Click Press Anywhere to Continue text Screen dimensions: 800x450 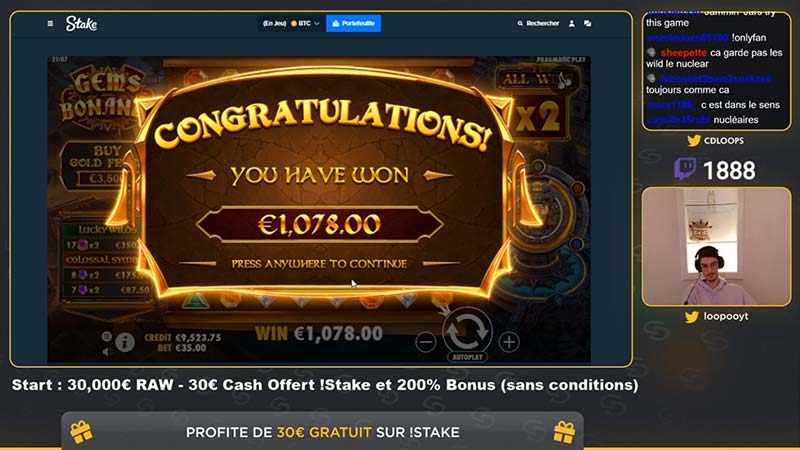[x=319, y=264]
